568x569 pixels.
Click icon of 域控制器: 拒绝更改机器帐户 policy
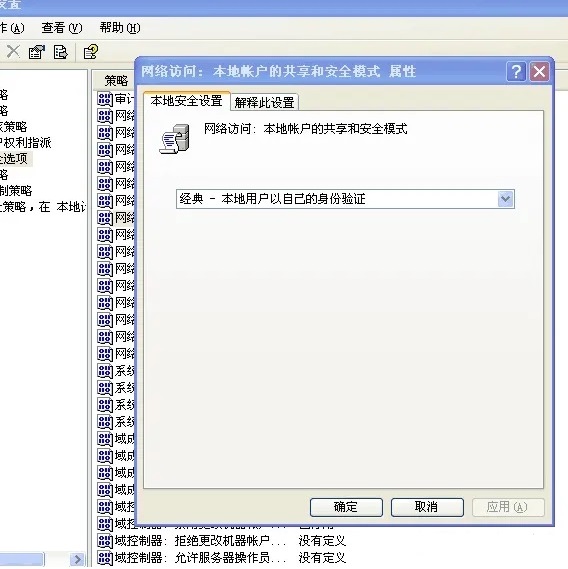pos(105,541)
